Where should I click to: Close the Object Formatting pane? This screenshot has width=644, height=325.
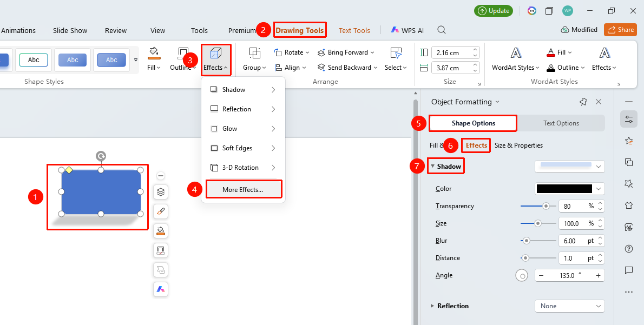pyautogui.click(x=599, y=102)
